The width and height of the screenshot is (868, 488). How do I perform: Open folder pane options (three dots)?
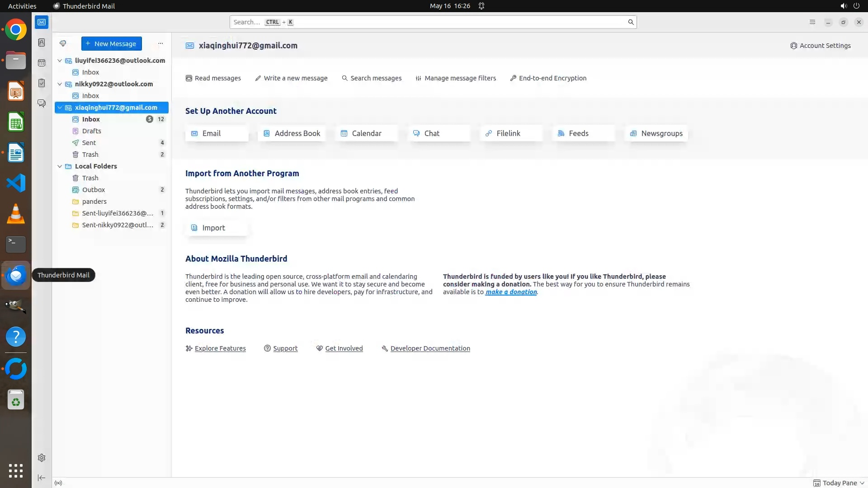[160, 44]
